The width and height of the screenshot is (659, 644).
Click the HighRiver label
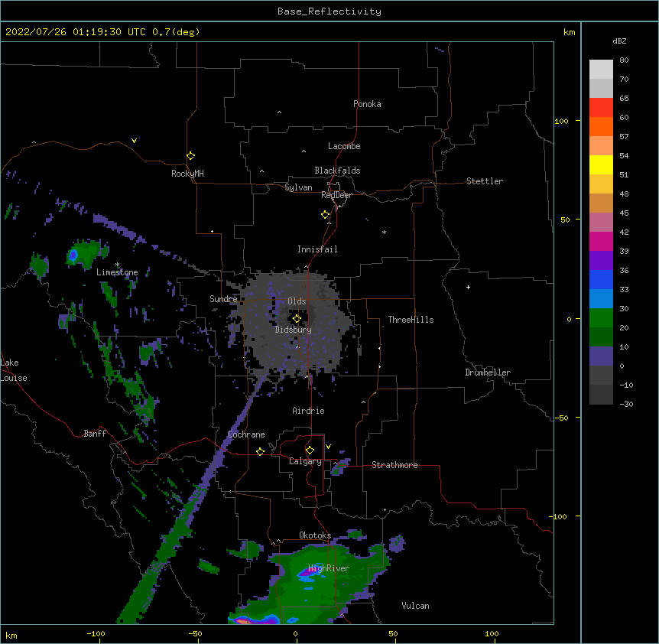(x=329, y=568)
